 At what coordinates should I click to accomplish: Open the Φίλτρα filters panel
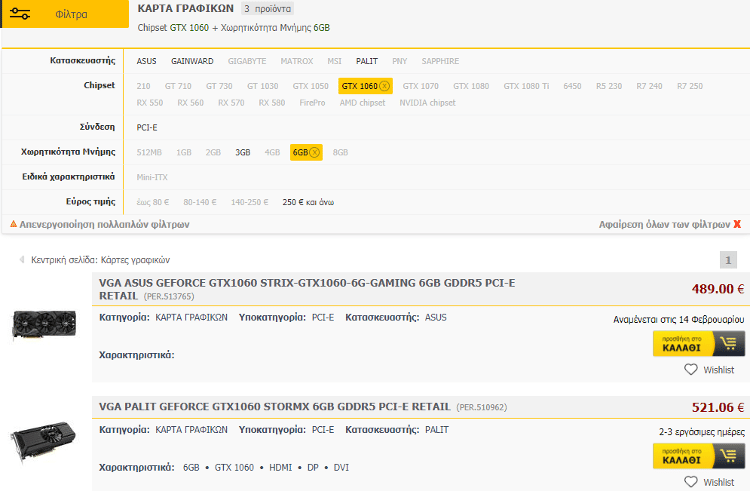[65, 14]
